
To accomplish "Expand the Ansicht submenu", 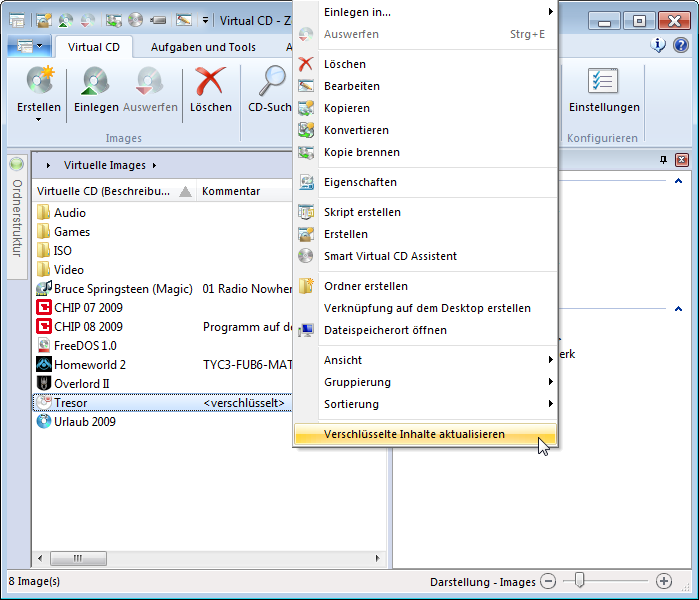I will pyautogui.click(x=425, y=360).
